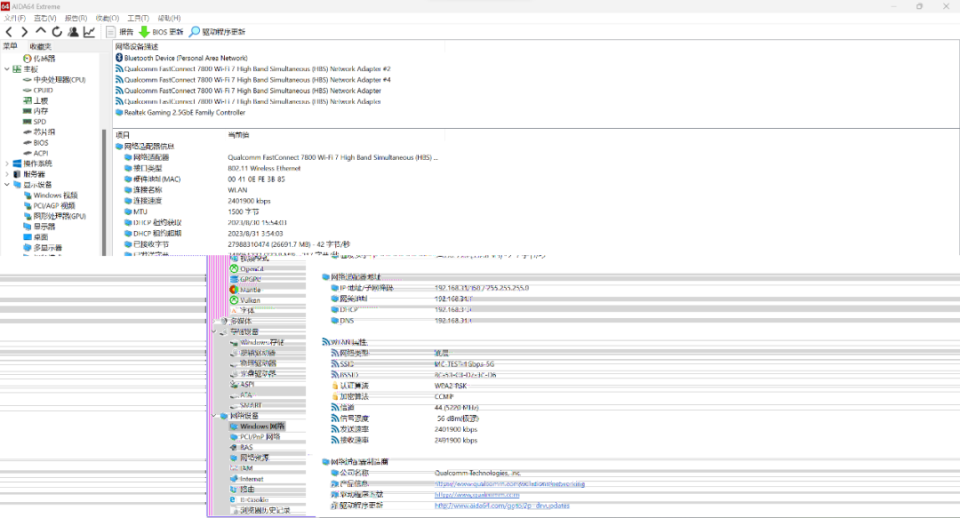Screen dimensions: 960x518
Task: Click the up-level arrow in toolbar
Action: coord(40,31)
